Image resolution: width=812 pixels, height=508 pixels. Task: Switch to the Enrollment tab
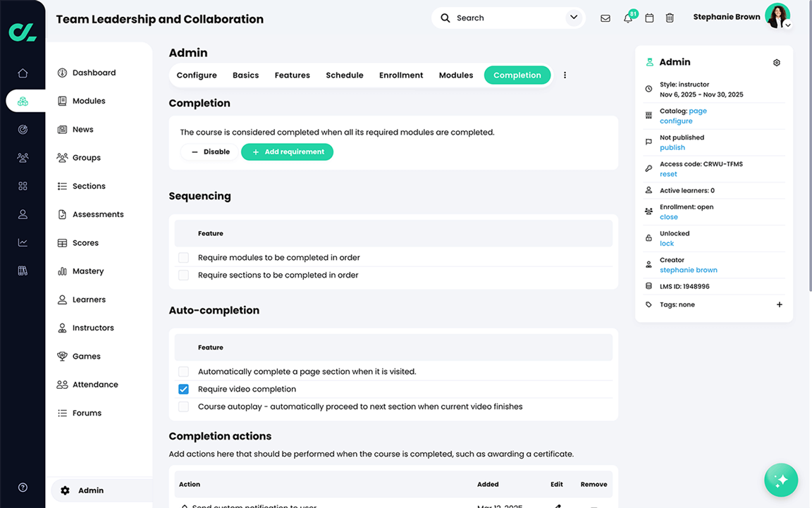tap(400, 75)
